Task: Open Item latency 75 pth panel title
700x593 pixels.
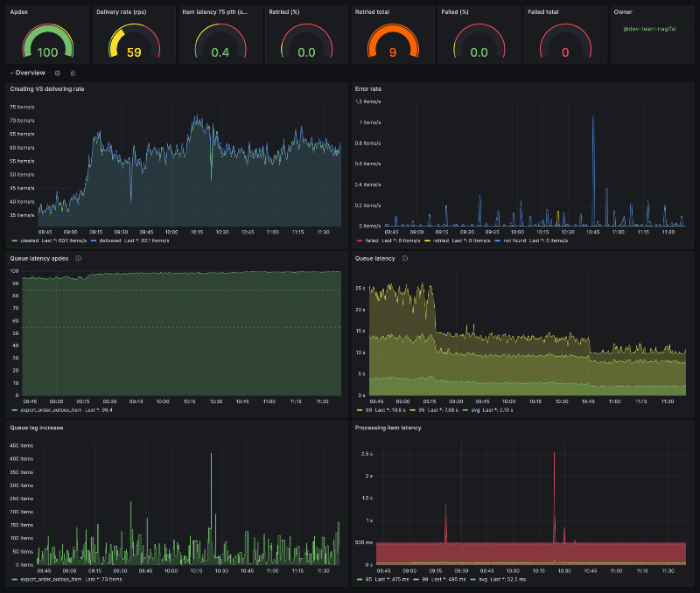Action: [x=214, y=12]
